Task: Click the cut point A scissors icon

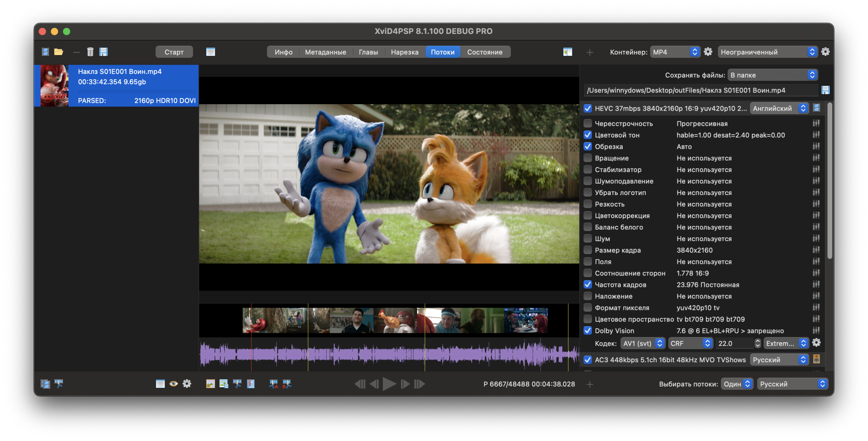Action: pyautogui.click(x=274, y=384)
